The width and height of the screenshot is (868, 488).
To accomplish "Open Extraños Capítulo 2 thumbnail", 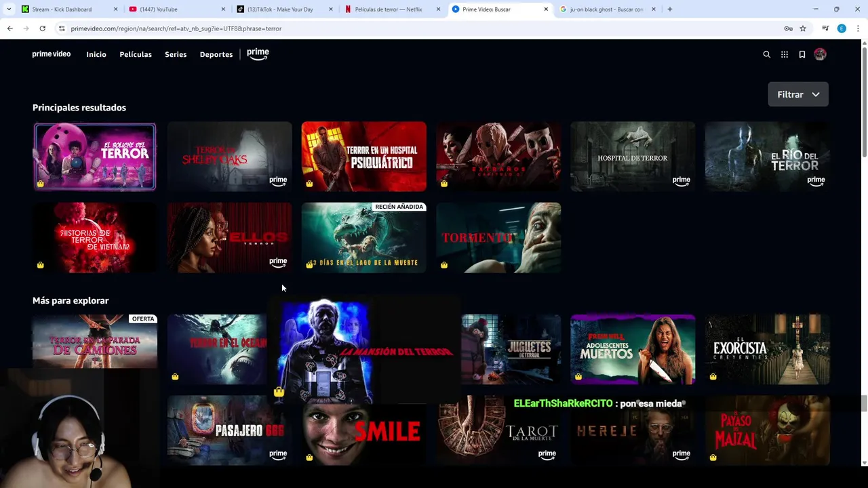I will pyautogui.click(x=498, y=157).
